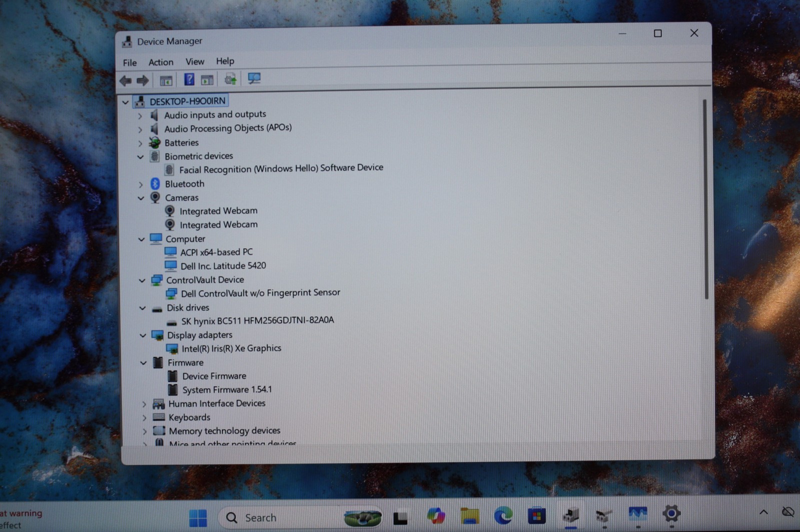Select "Intel(R) Iris(R) Xe Graphics"

point(231,348)
